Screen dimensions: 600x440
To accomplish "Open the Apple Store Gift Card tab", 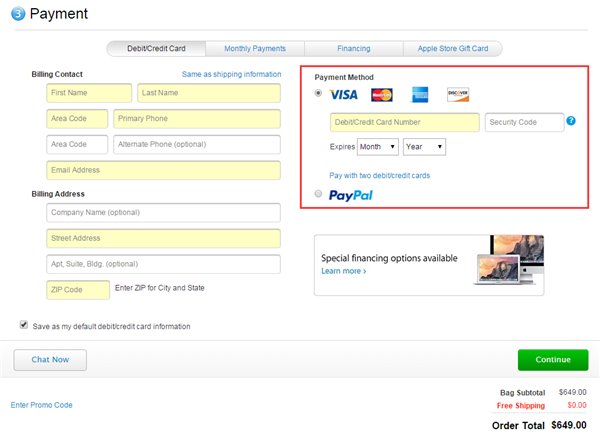I will click(x=452, y=48).
